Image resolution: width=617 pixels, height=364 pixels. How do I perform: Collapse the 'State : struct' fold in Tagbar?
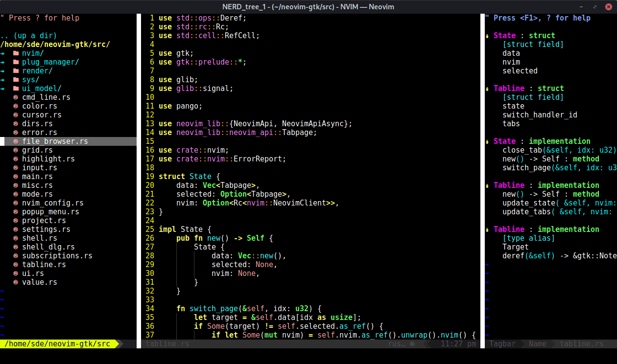click(x=487, y=36)
